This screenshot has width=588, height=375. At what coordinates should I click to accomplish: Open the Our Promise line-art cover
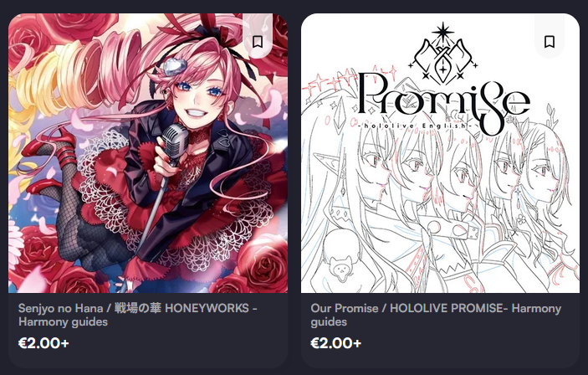(440, 153)
